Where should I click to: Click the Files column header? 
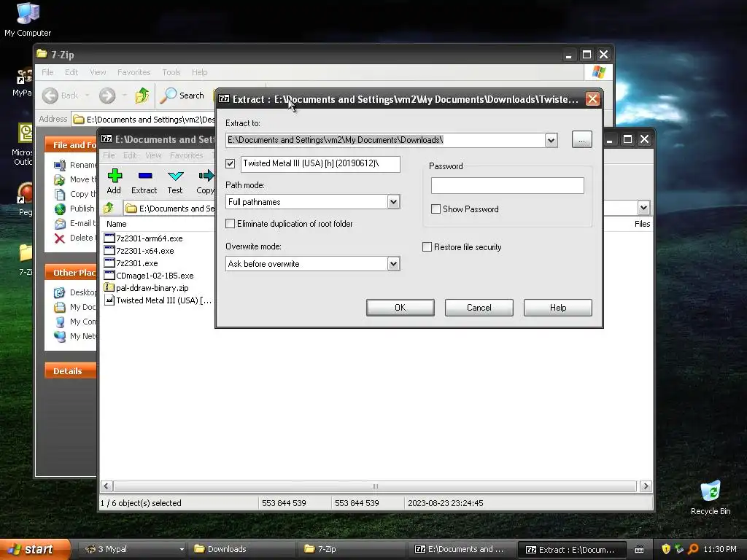click(642, 224)
